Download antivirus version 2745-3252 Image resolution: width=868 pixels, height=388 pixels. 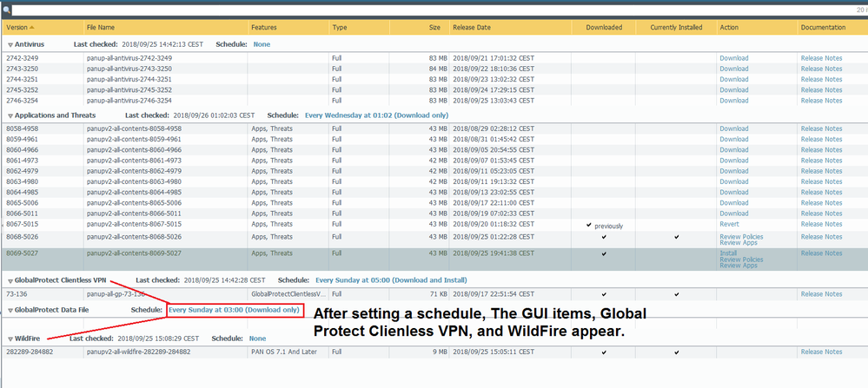pos(734,89)
